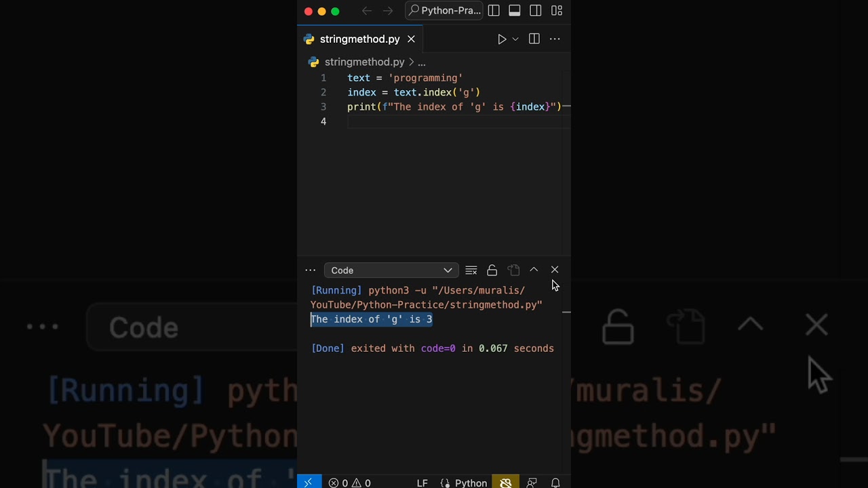Click the print statement on line 3
868x488 pixels.
pyautogui.click(x=454, y=107)
